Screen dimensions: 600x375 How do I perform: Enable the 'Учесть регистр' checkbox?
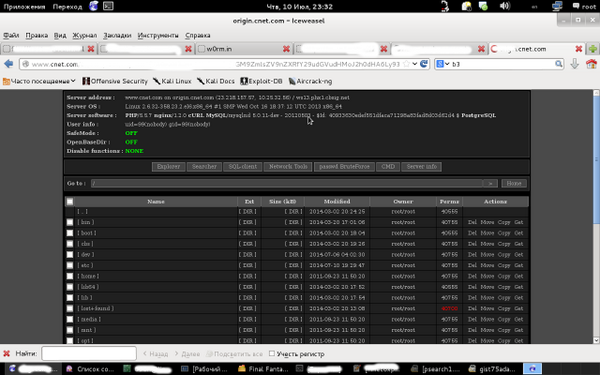tap(272, 354)
